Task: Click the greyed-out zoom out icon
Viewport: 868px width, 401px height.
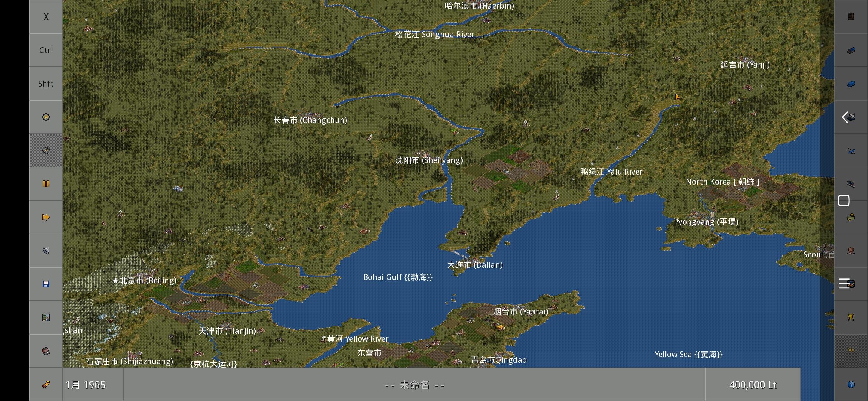Action: click(x=46, y=150)
